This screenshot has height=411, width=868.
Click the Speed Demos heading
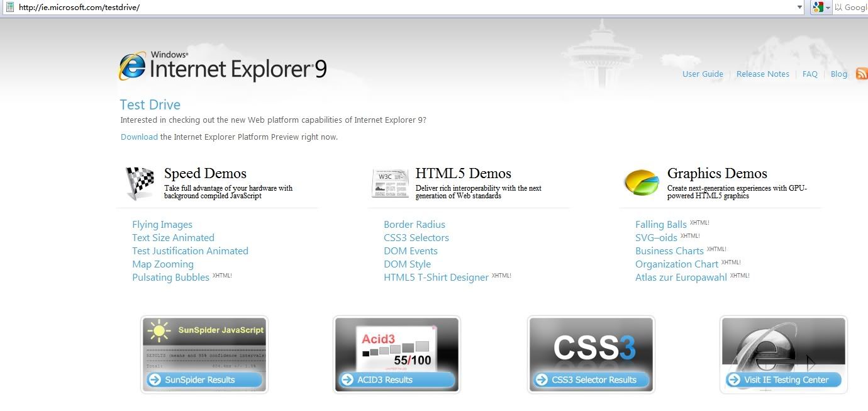[x=205, y=174]
